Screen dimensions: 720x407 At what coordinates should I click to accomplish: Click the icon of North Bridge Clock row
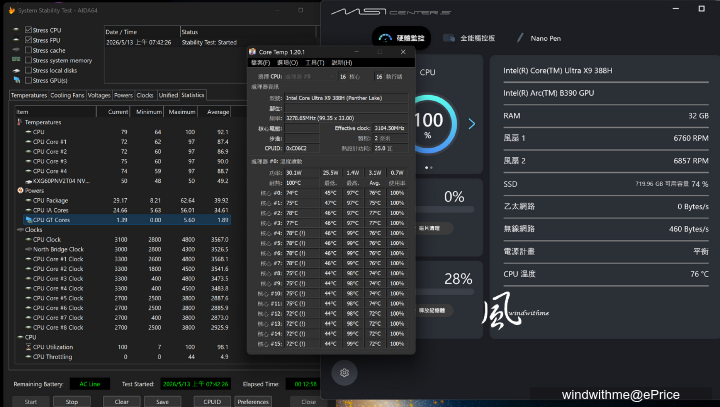pos(28,249)
